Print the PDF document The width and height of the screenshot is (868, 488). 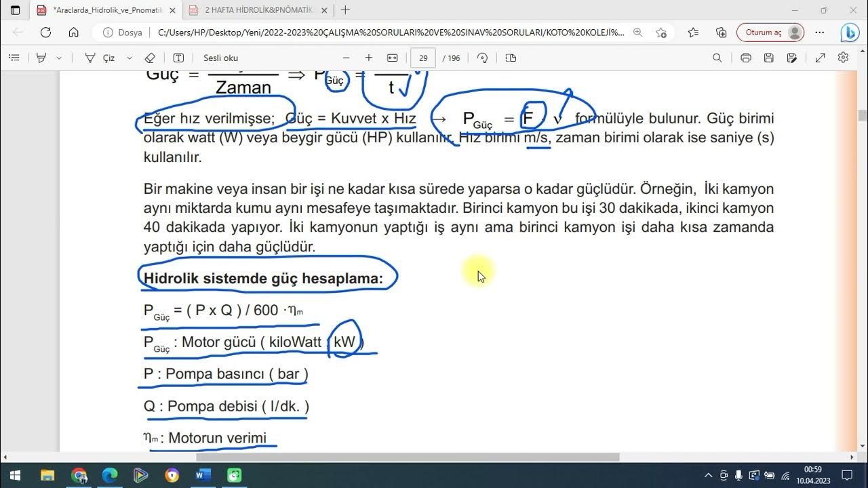coord(746,58)
